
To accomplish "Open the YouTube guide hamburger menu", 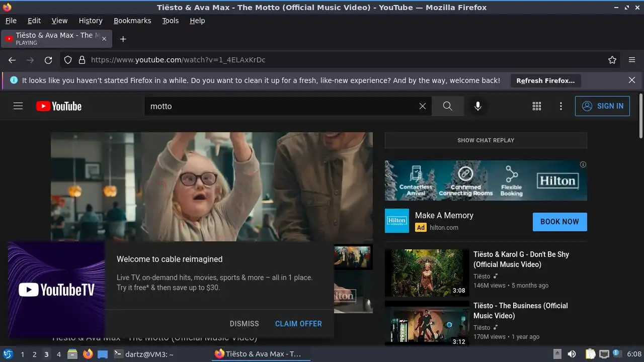I will pyautogui.click(x=18, y=106).
